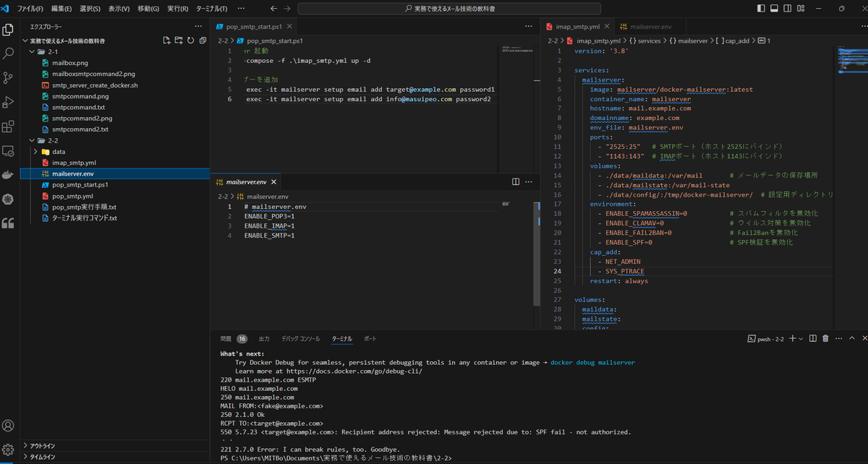Open terminal panel more actions
The height and width of the screenshot is (464, 868).
pos(838,338)
